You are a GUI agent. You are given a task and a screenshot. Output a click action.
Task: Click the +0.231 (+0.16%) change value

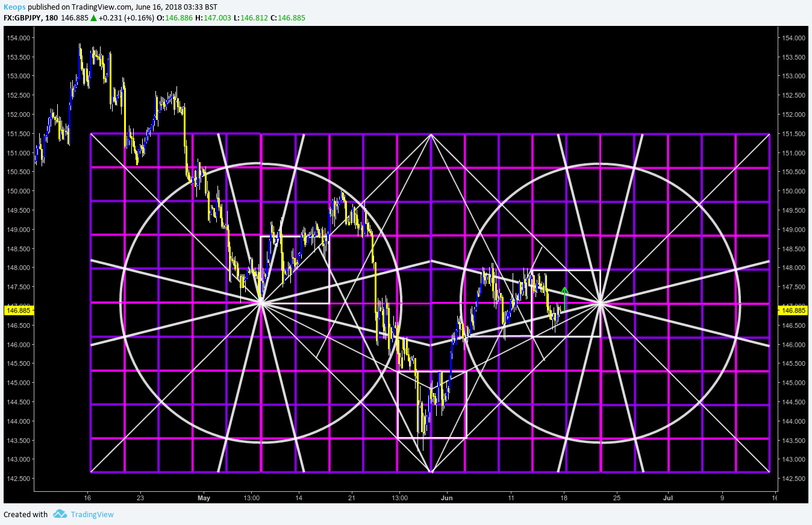click(x=126, y=18)
